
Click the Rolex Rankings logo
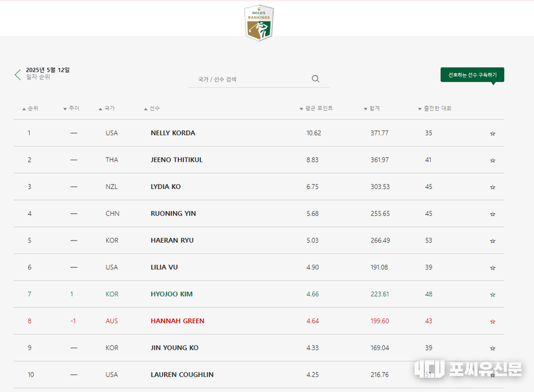coord(259,23)
